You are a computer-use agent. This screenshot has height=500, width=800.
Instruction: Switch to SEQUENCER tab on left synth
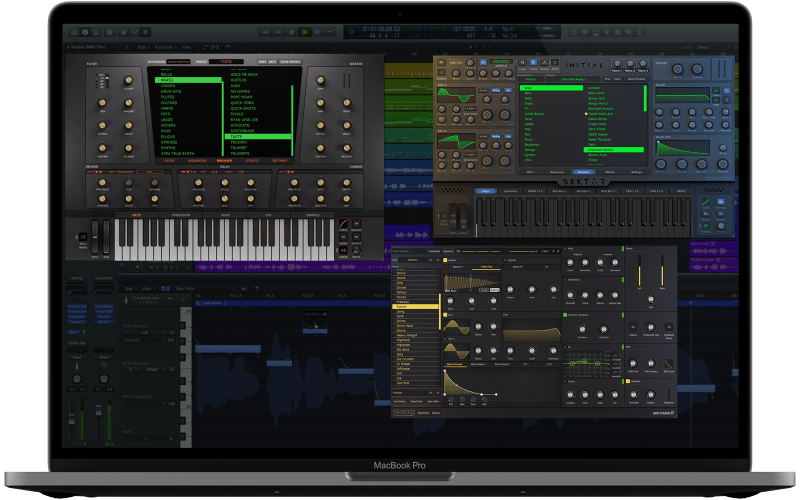[x=197, y=161]
